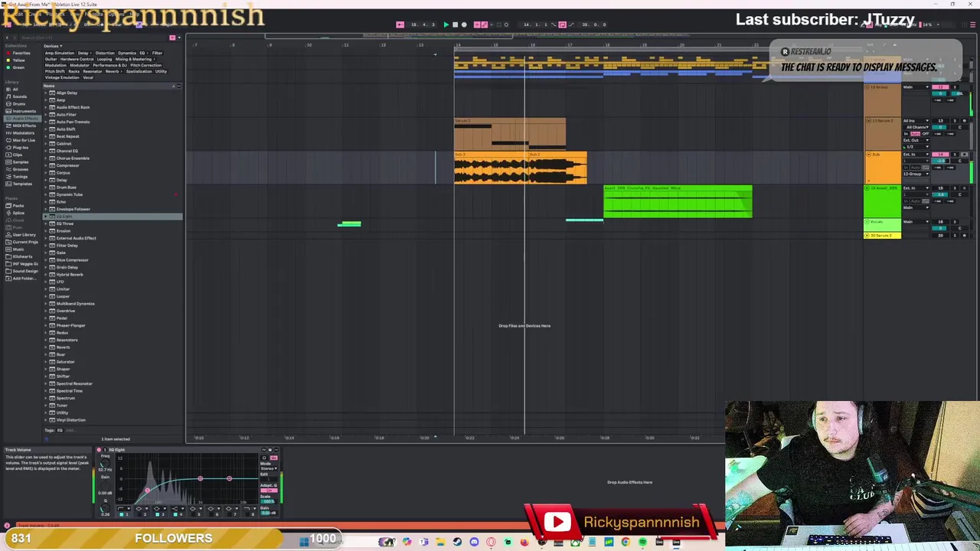The height and width of the screenshot is (551, 980).
Task: Open Packs under Places
Action: click(x=18, y=206)
